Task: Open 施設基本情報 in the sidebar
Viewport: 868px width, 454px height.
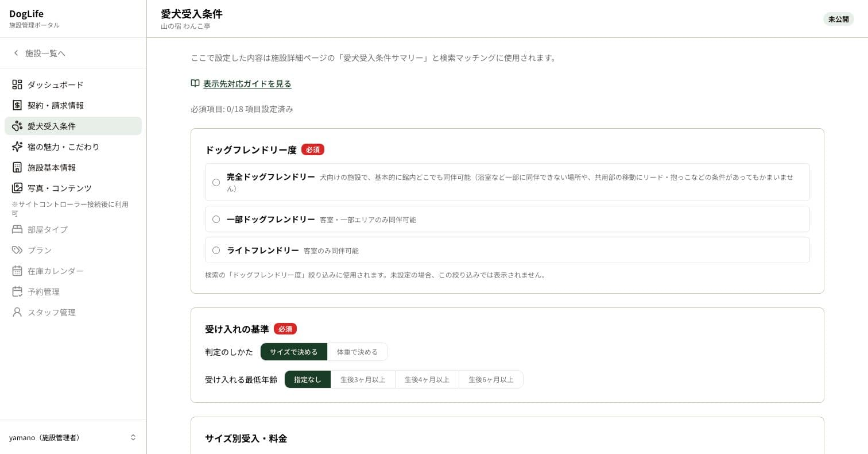Action: click(73, 167)
